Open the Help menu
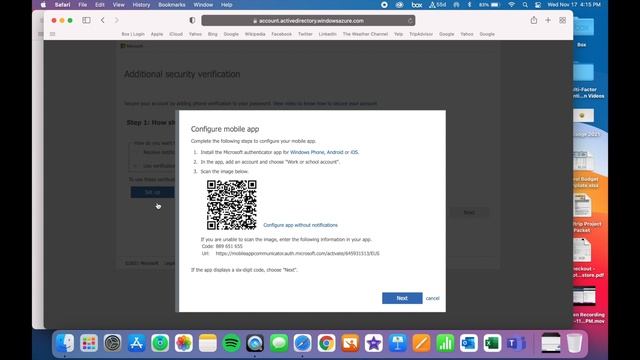640x360 pixels. tap(227, 5)
